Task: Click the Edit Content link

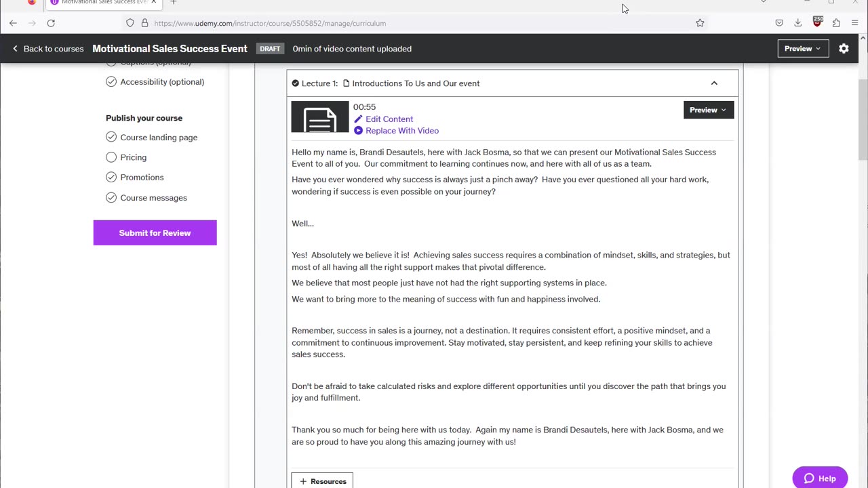Action: click(389, 119)
